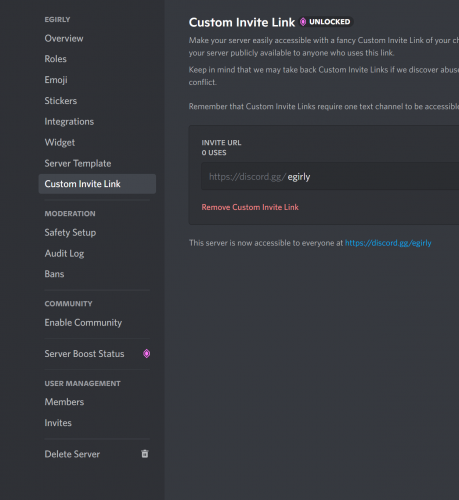The image size is (459, 500).
Task: Click the invite URL input field with egirly
Action: click(330, 176)
